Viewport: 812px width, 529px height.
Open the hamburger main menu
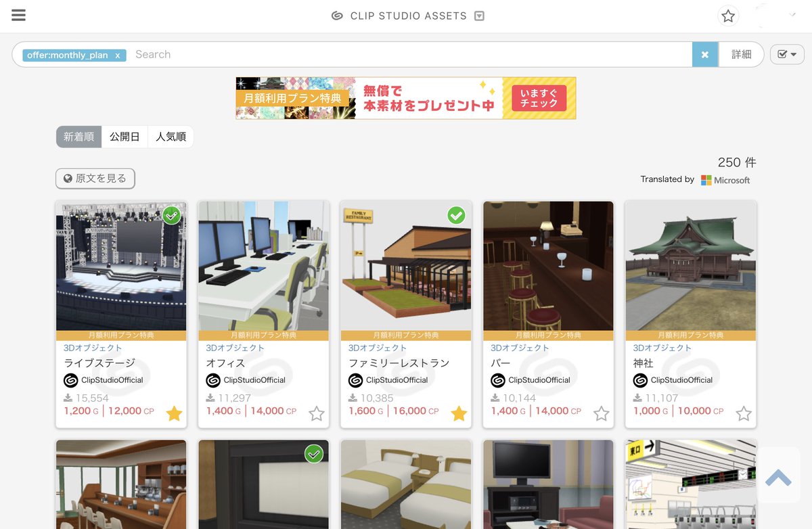point(18,16)
